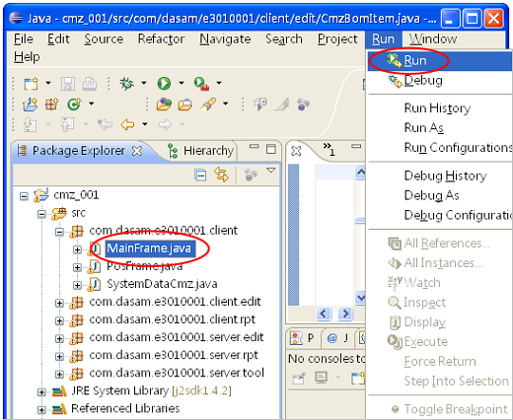The height and width of the screenshot is (420, 513).
Task: Expand com.dasam.e3010001.server.tool package
Action: tap(59, 374)
